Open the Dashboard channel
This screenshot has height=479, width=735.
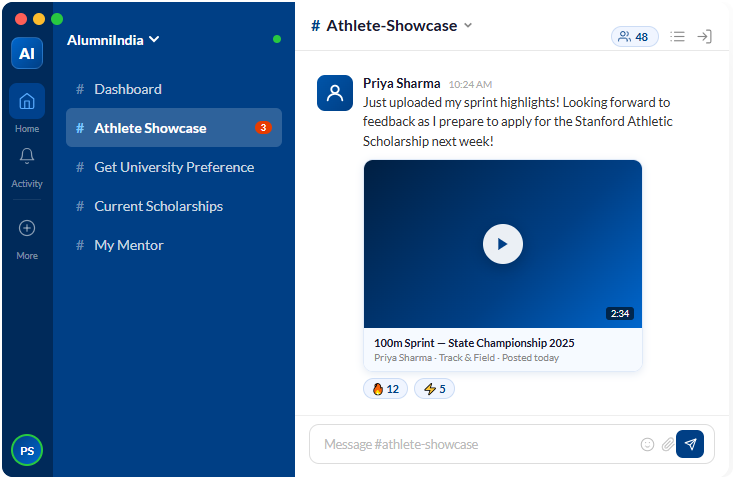pos(127,89)
